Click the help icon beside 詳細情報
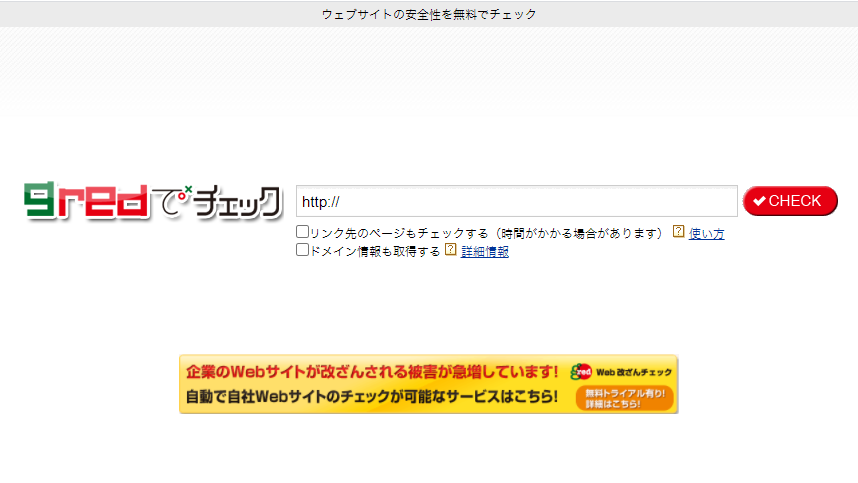858x483 pixels. [x=450, y=249]
